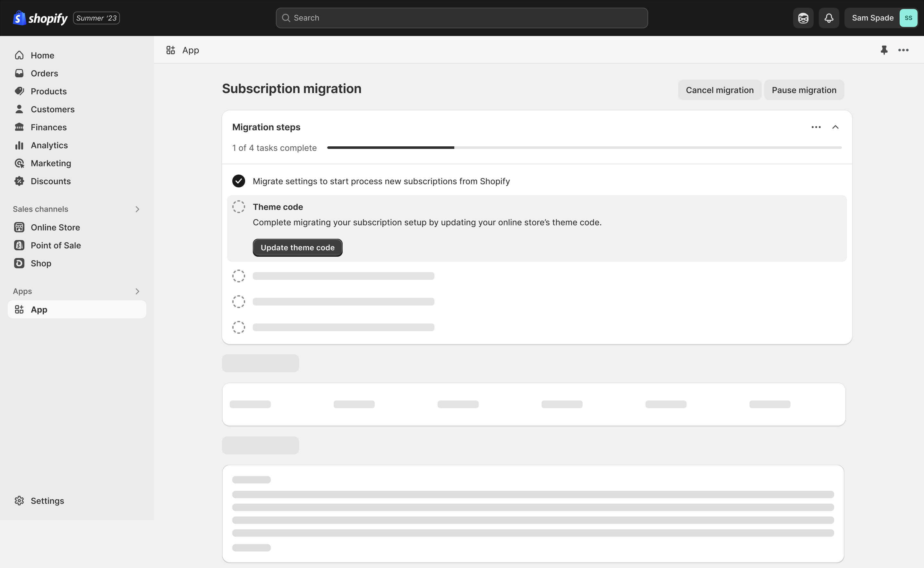Click Pause migration button

pos(804,90)
